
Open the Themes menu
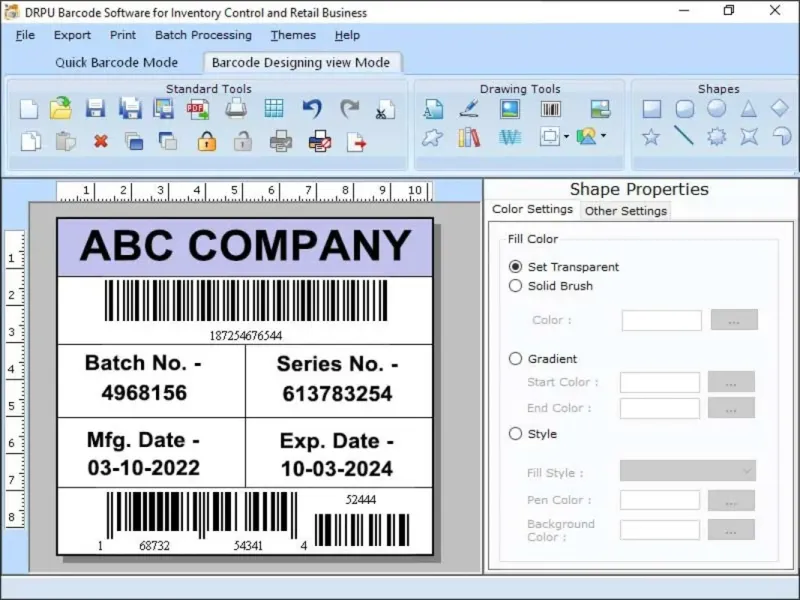coord(293,35)
